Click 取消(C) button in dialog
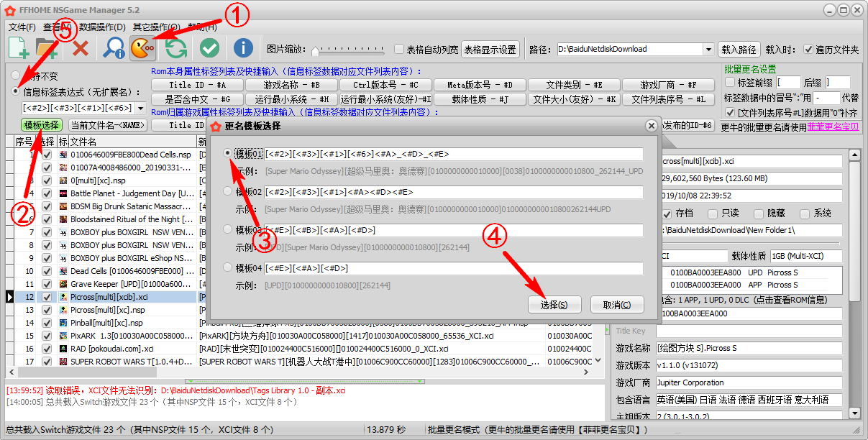 click(x=617, y=305)
